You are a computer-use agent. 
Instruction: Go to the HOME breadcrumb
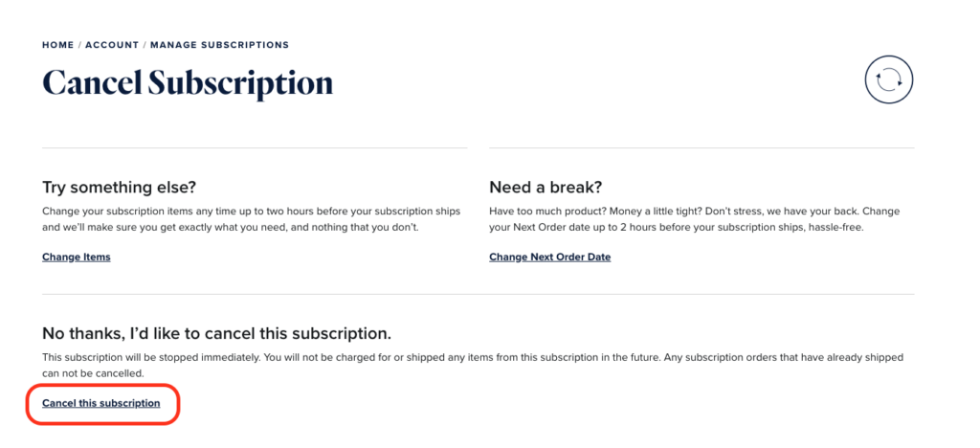(x=58, y=45)
